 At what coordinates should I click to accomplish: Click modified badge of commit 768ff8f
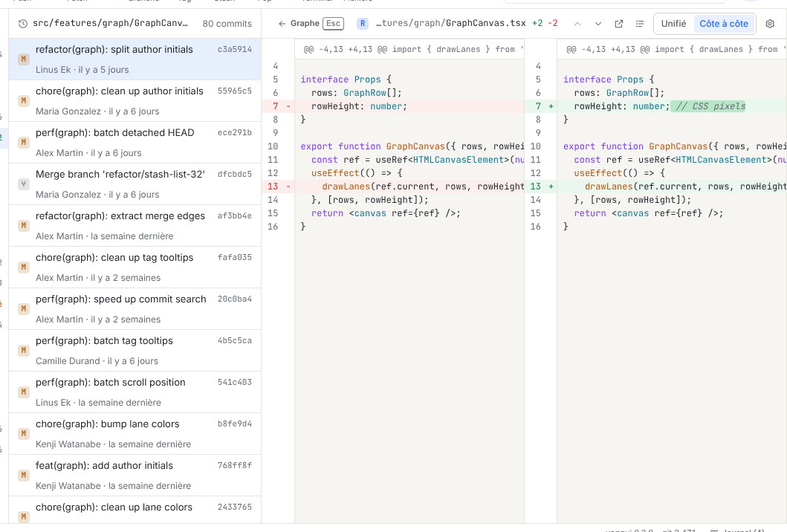tap(23, 476)
